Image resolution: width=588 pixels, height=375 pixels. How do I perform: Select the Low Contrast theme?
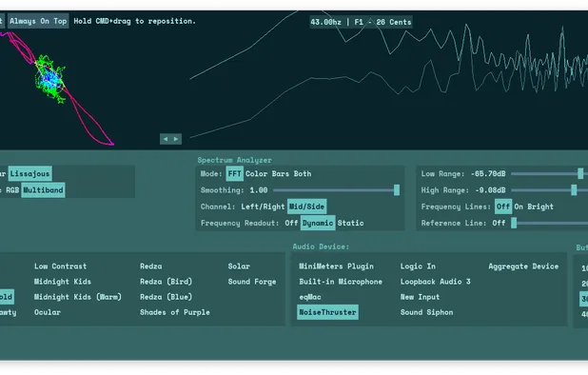click(60, 266)
